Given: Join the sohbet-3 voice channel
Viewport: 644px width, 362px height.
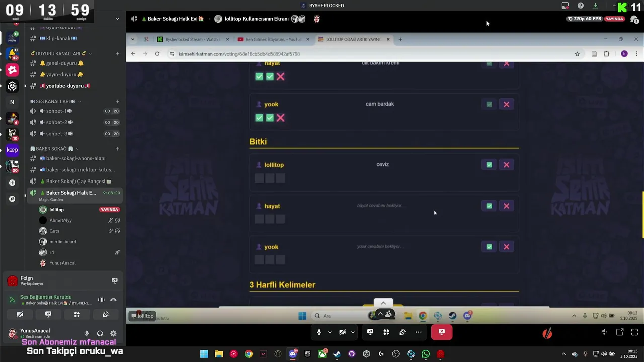Looking at the screenshot, I should click(x=74, y=133).
